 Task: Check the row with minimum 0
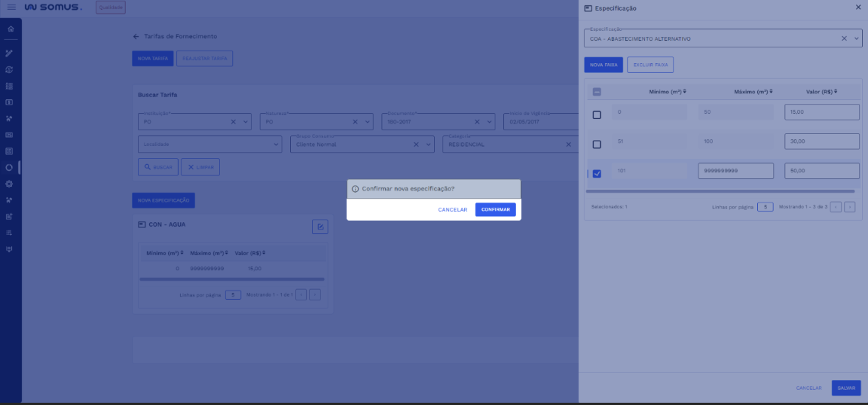point(597,114)
